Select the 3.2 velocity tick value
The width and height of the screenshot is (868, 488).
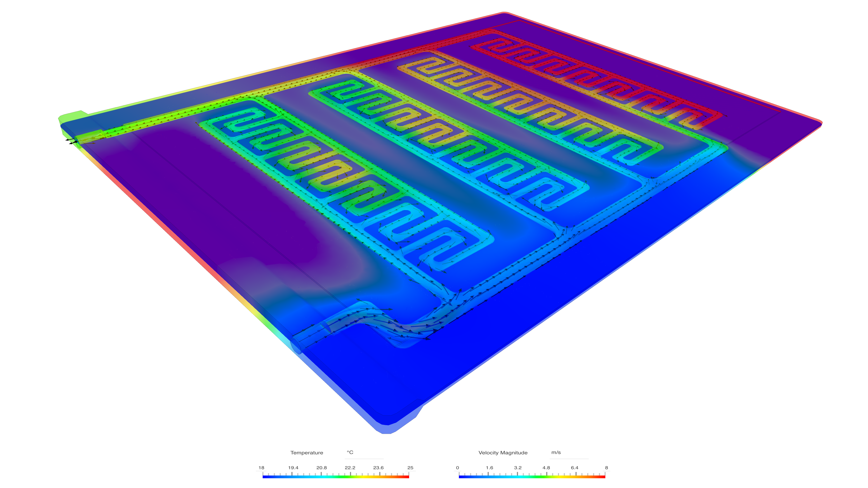pos(518,468)
